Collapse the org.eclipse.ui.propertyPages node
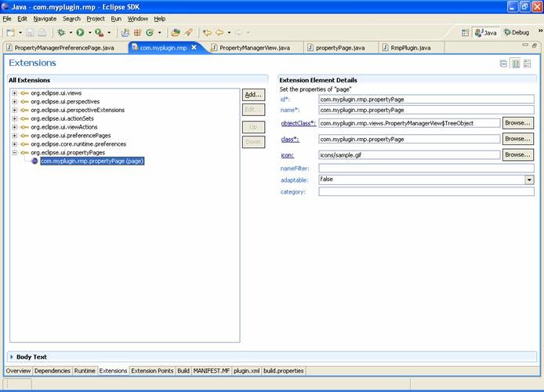This screenshot has width=544, height=392. pos(15,153)
